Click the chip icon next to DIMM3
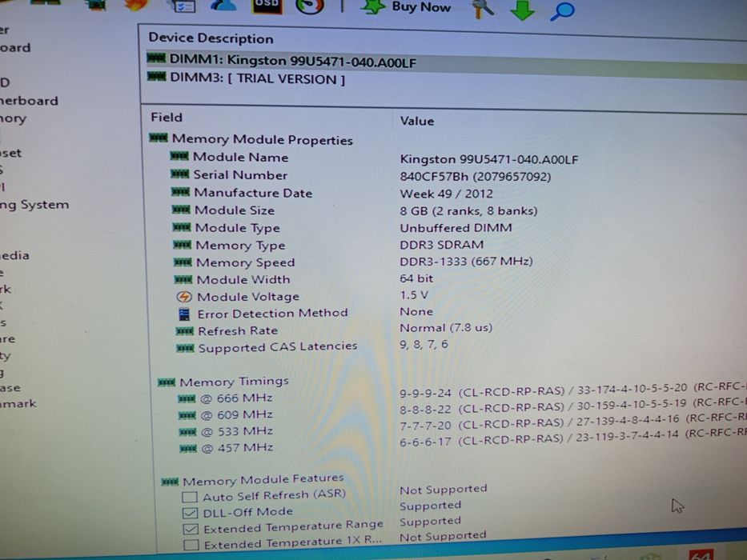The image size is (747, 560). pyautogui.click(x=156, y=76)
